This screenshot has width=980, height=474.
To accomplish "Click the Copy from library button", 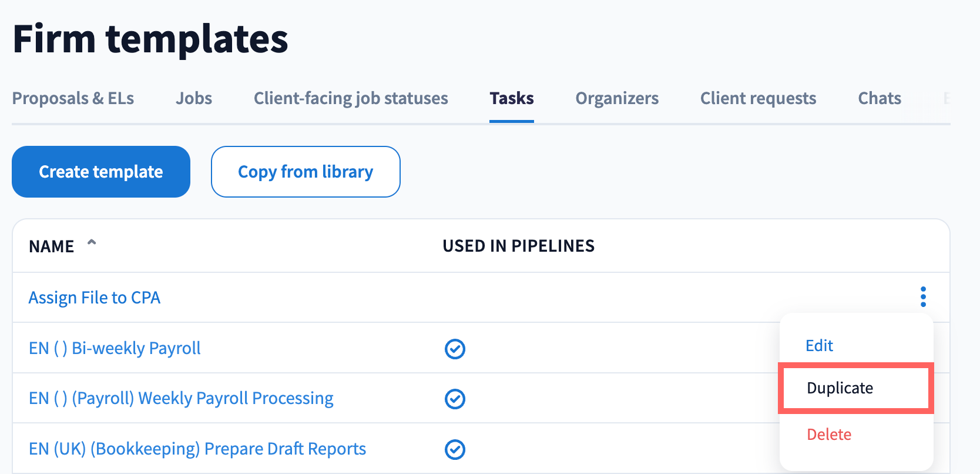I will 306,172.
